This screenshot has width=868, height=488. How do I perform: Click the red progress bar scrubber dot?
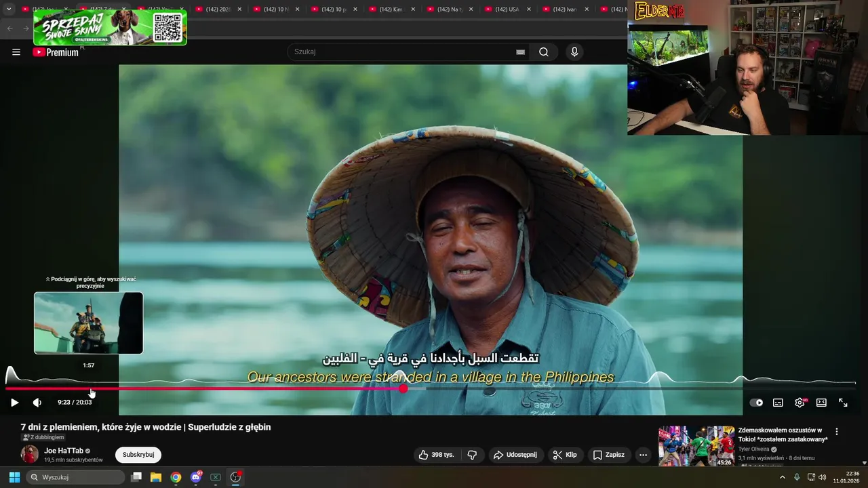coord(403,388)
